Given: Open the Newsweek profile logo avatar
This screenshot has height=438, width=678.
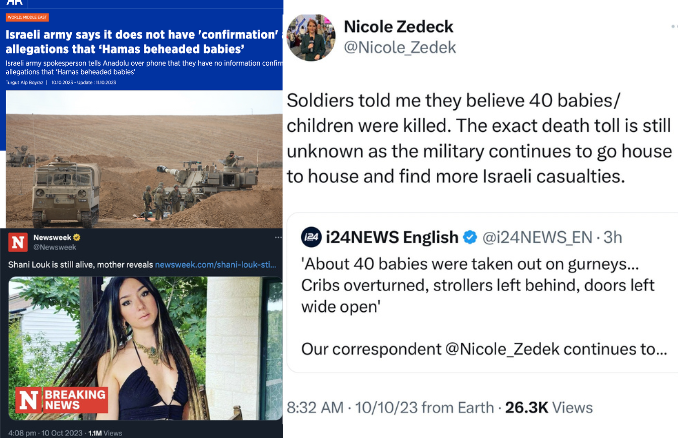Looking at the screenshot, I should click(x=18, y=244).
